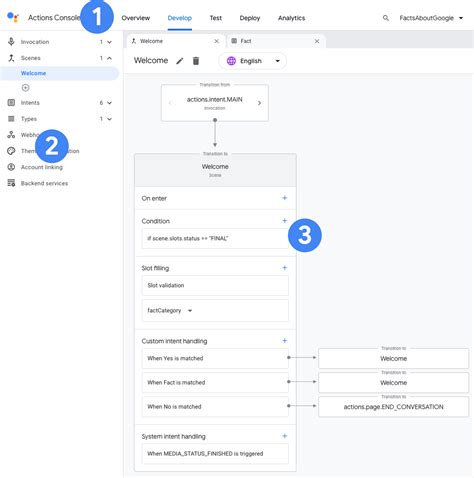Click the Backend services icon

click(x=11, y=183)
